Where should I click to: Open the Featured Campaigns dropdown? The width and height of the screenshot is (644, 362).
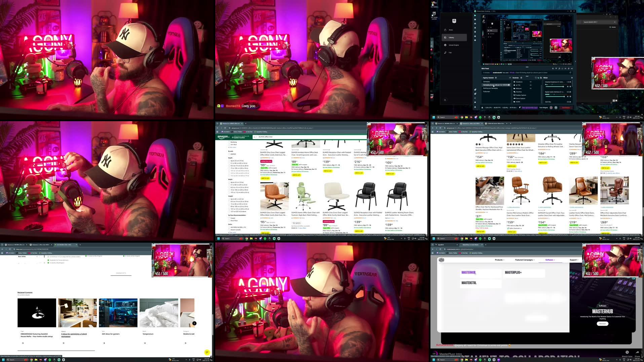525,260
